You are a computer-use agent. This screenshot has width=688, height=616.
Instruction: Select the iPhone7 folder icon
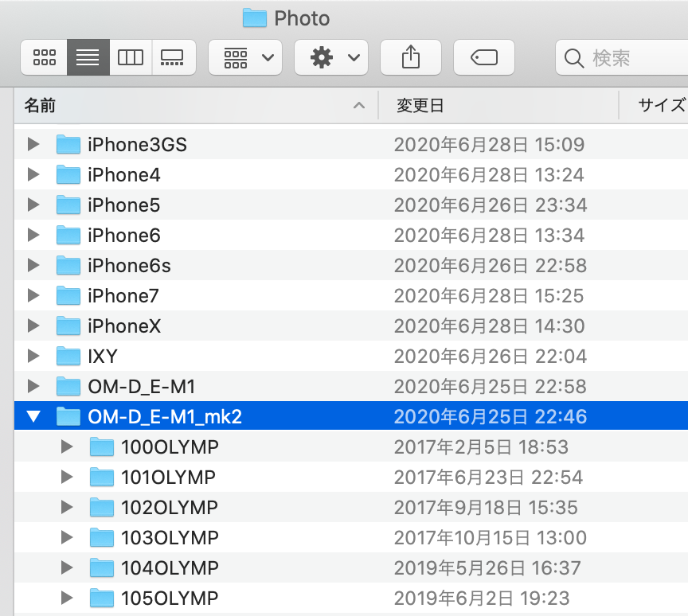click(68, 295)
